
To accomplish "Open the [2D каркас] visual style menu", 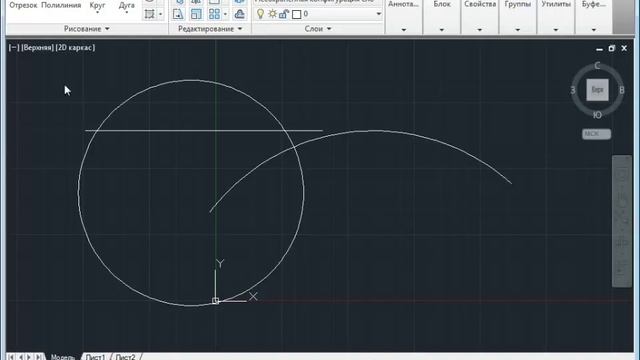I will 75,48.
